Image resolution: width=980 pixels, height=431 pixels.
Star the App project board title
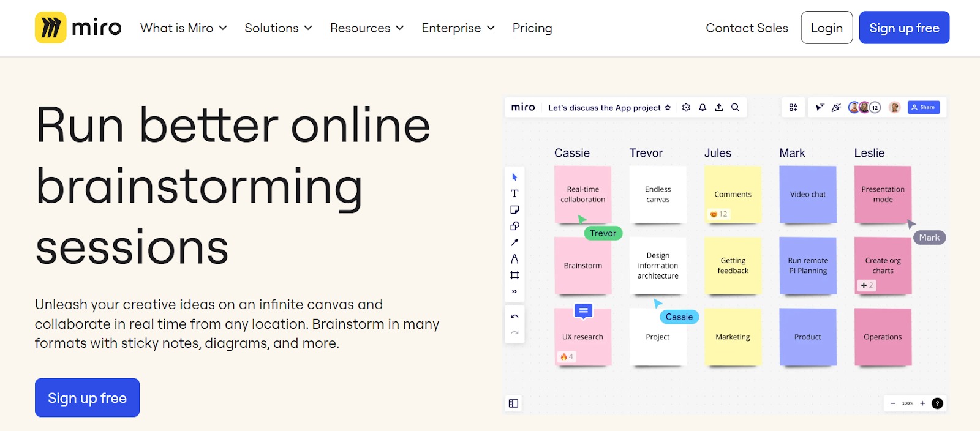(668, 108)
